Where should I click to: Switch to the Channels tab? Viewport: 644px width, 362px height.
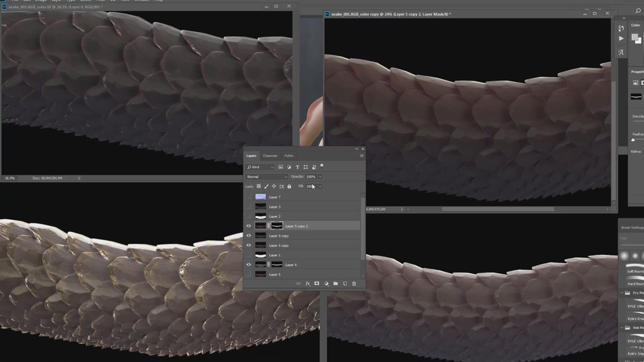[x=270, y=156]
